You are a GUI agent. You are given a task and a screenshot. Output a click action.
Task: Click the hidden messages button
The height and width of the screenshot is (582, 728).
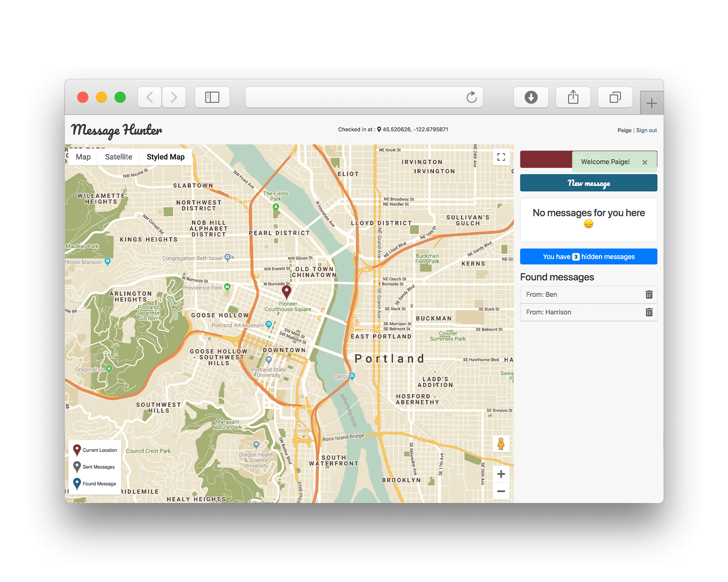[x=589, y=257]
